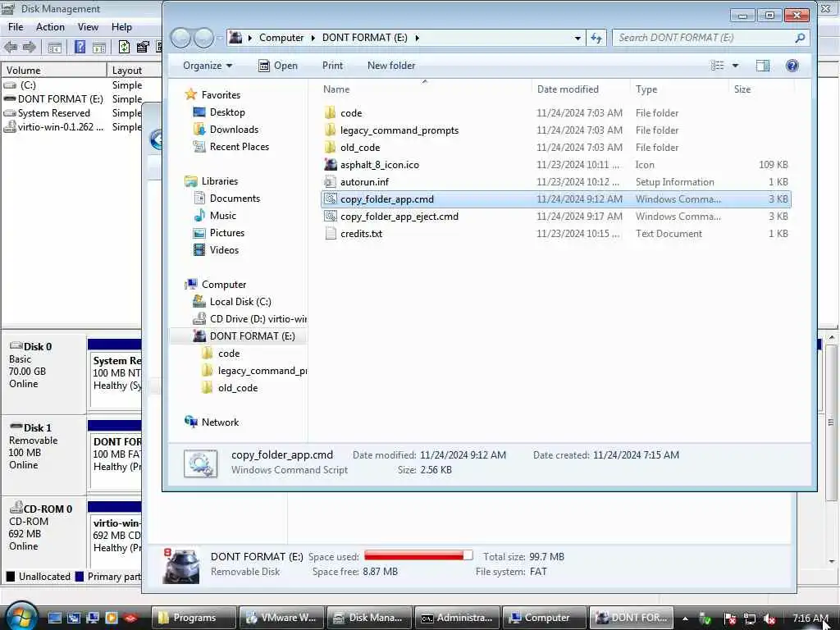
Task: Show hidden tray icons arrow
Action: [685, 619]
